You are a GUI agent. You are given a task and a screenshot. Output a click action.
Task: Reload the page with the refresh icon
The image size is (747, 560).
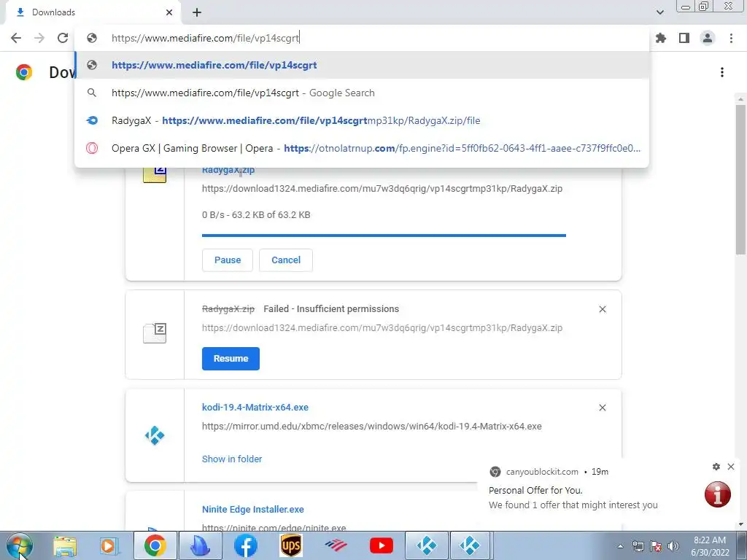63,38
